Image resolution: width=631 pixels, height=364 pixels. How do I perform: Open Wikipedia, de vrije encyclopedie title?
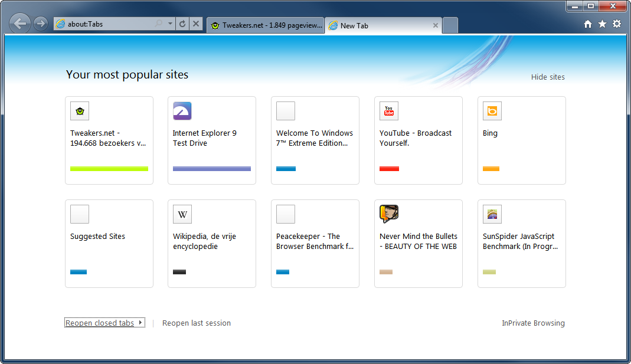[x=204, y=241]
